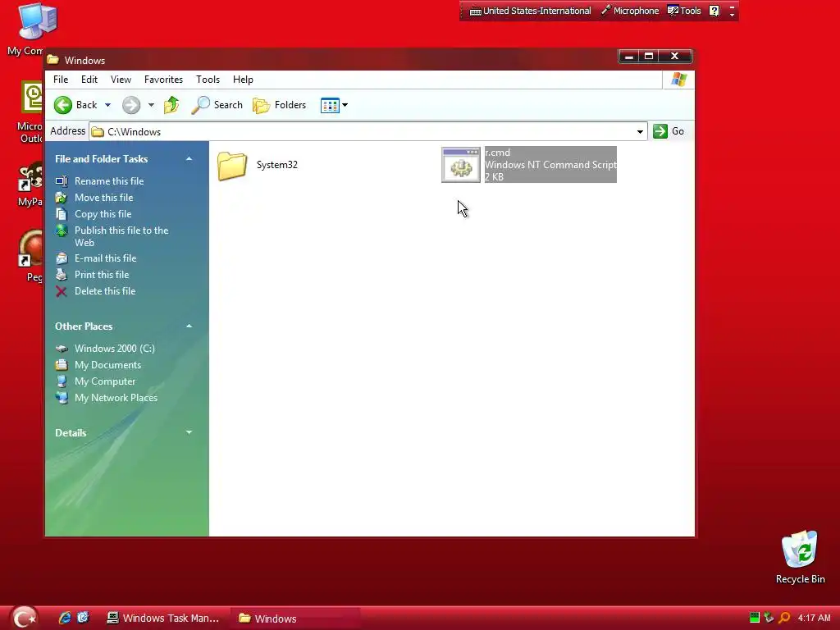The width and height of the screenshot is (840, 630).
Task: Open the View menu
Action: [121, 80]
